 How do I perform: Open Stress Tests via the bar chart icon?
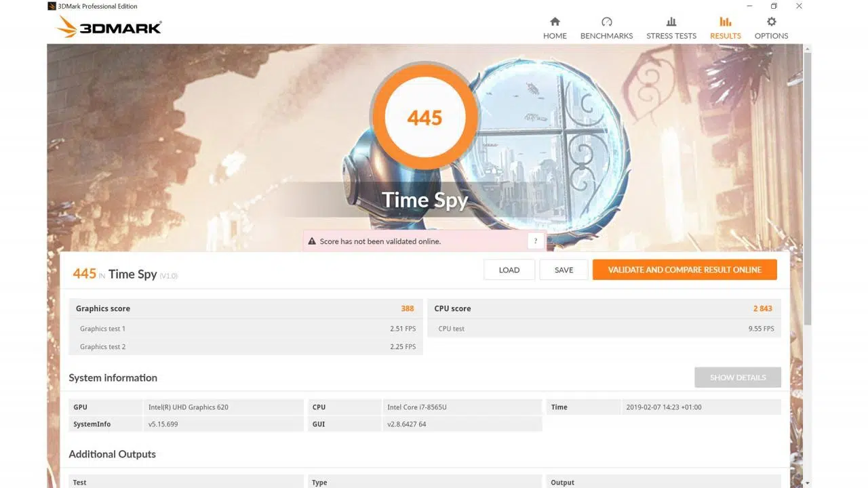click(671, 22)
